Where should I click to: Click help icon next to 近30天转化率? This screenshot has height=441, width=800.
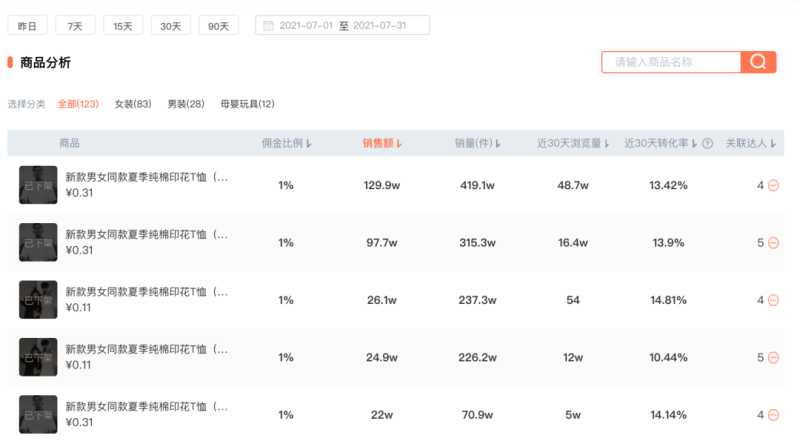(x=707, y=143)
